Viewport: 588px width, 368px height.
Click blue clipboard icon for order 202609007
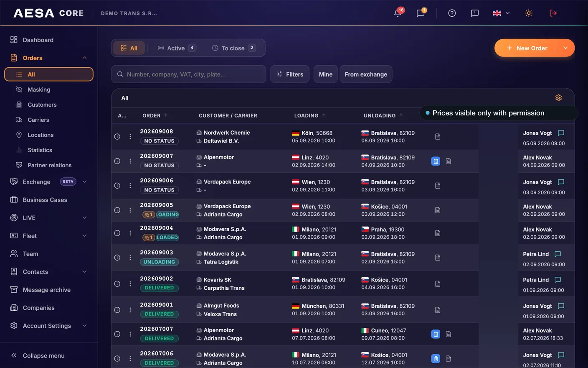point(436,161)
